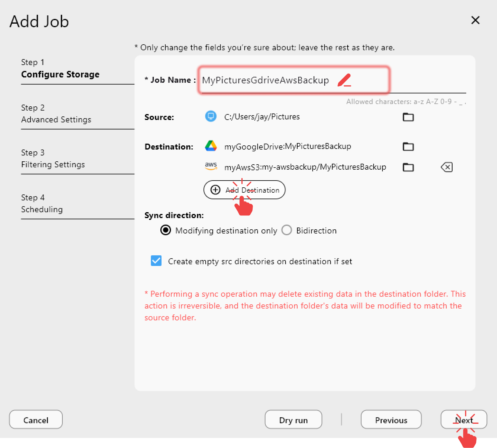Open the folder browser for the source path
The height and width of the screenshot is (448, 497).
(x=408, y=117)
